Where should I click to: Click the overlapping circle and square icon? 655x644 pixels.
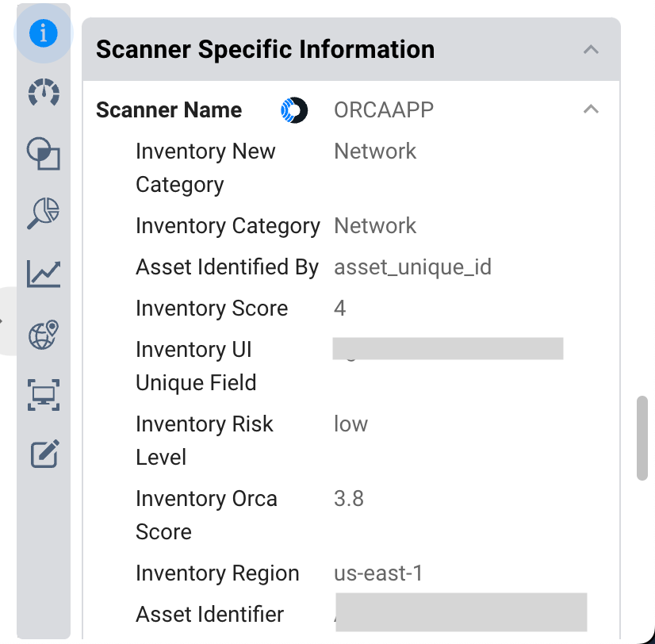[x=44, y=153]
